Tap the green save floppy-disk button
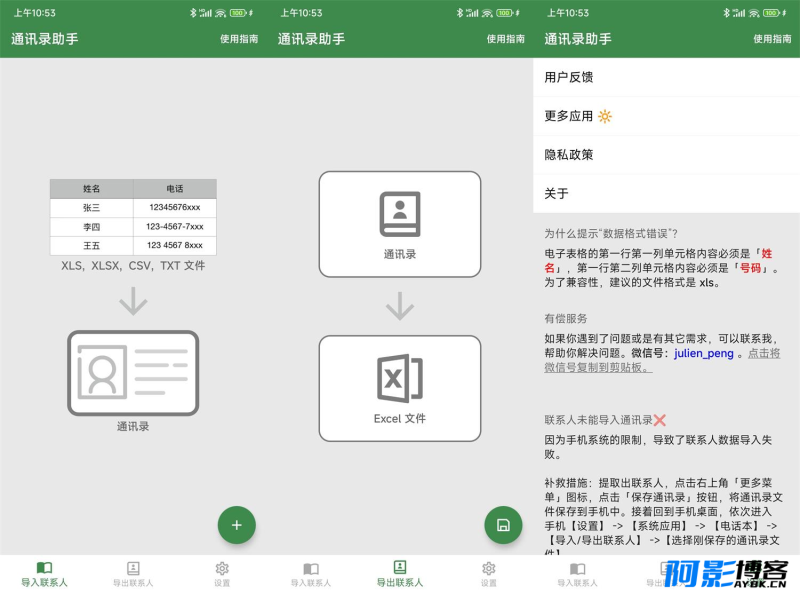The image size is (800, 593). click(503, 525)
